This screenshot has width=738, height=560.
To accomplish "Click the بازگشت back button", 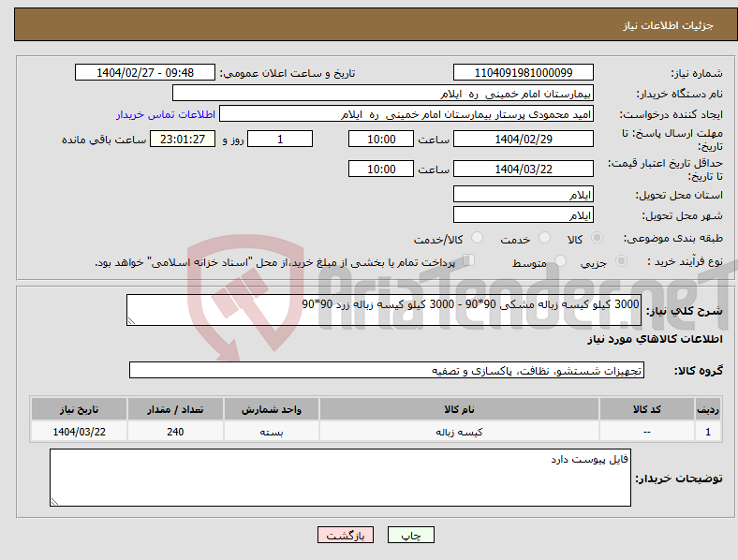I will [x=346, y=535].
